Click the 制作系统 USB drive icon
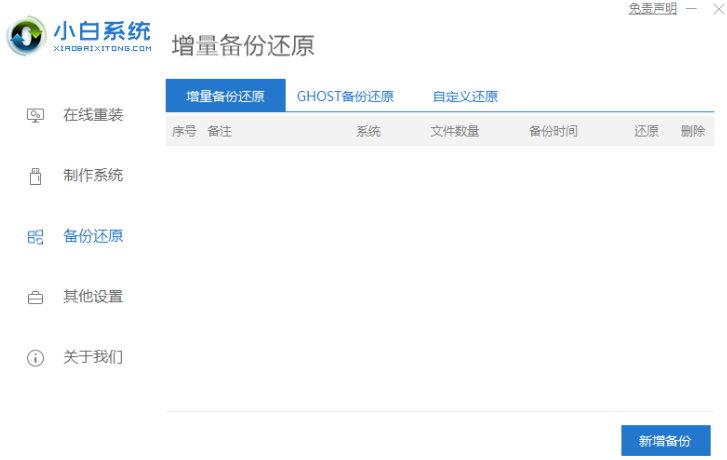Screen dimensions: 727x460 pyautogui.click(x=35, y=176)
